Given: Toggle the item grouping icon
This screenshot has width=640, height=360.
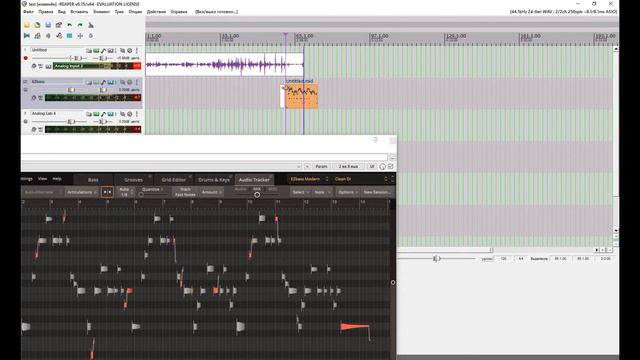Looking at the screenshot, I should click(x=38, y=36).
